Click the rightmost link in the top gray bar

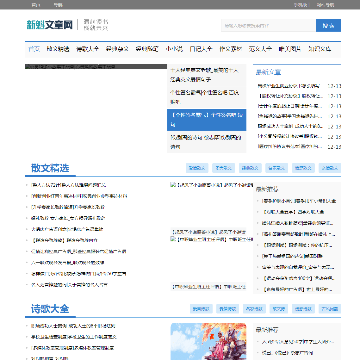[325, 5]
